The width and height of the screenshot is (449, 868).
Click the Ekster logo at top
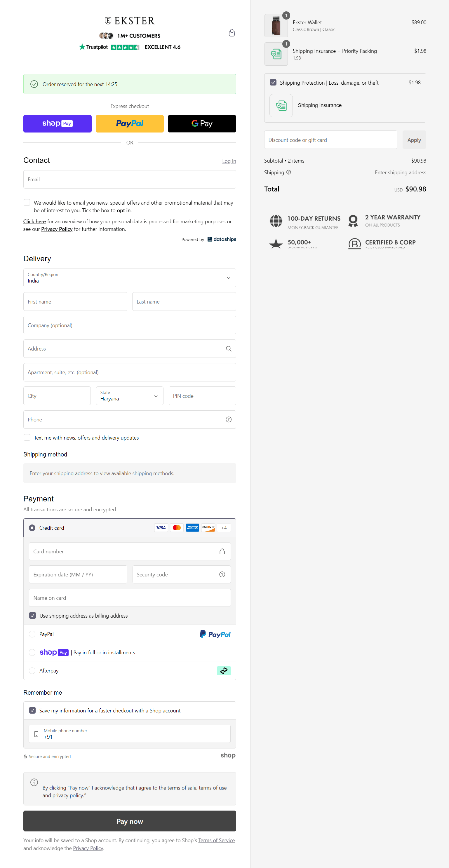pyautogui.click(x=129, y=20)
